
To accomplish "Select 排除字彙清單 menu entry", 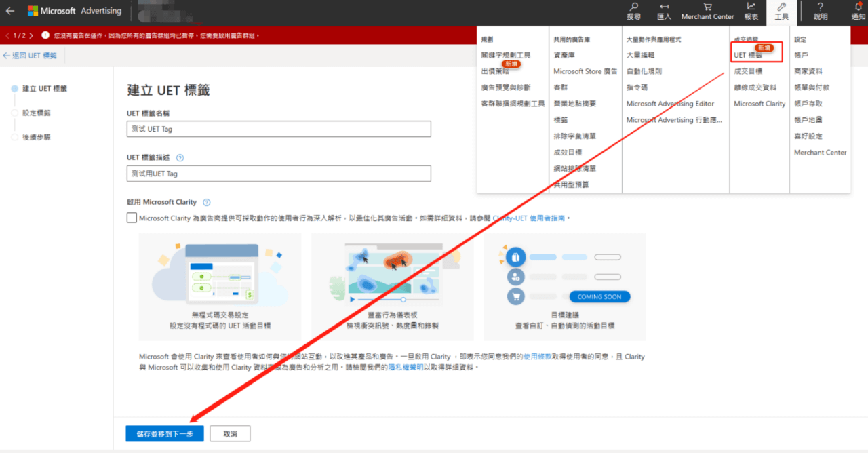I will click(x=575, y=136).
